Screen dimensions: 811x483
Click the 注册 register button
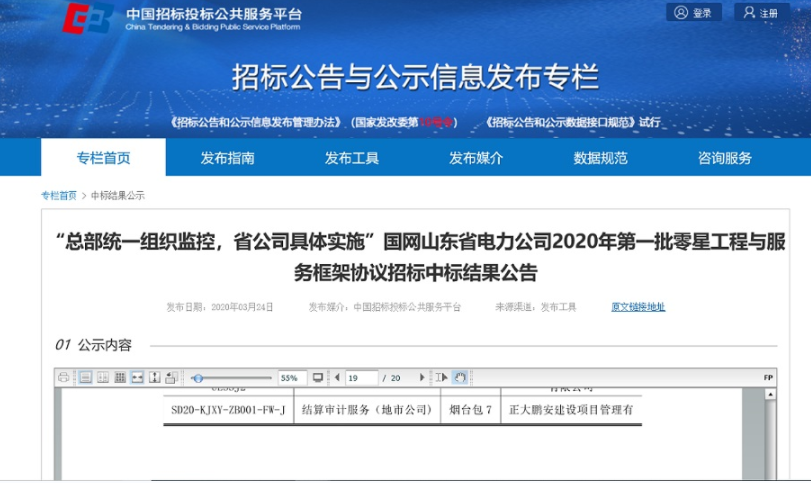coord(761,13)
